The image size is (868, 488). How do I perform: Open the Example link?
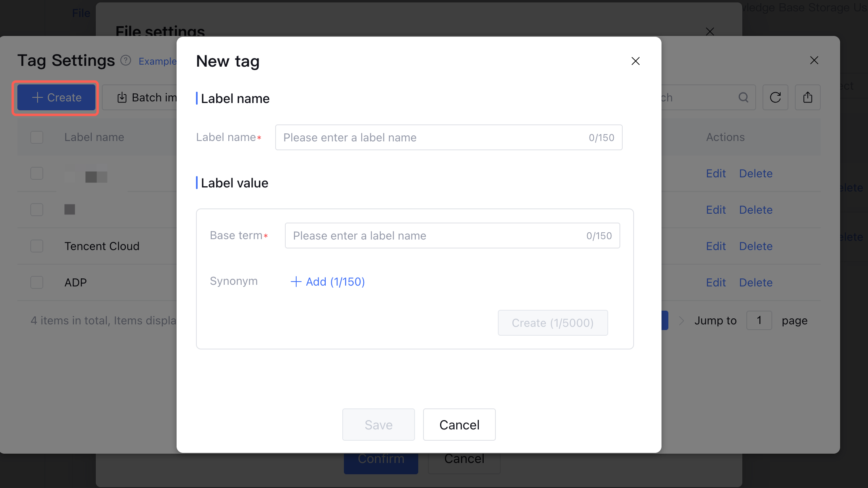158,61
